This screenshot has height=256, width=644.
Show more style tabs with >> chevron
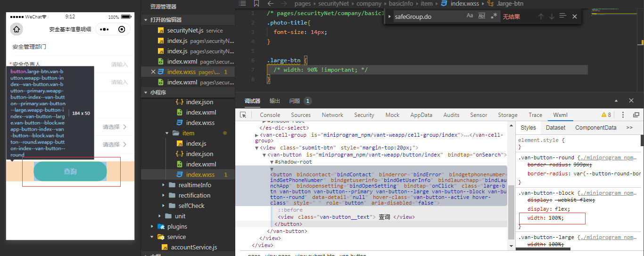(629, 128)
